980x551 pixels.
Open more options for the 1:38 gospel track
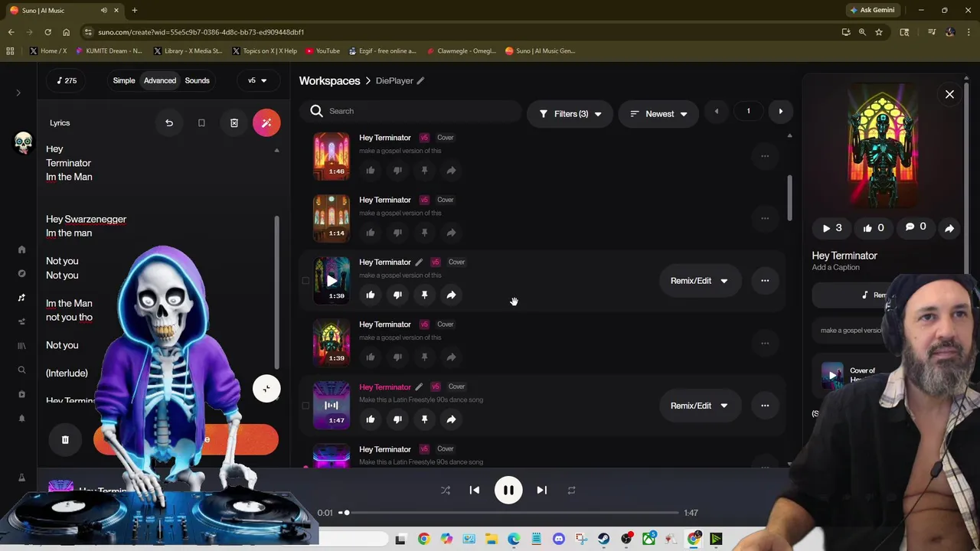[x=765, y=281]
